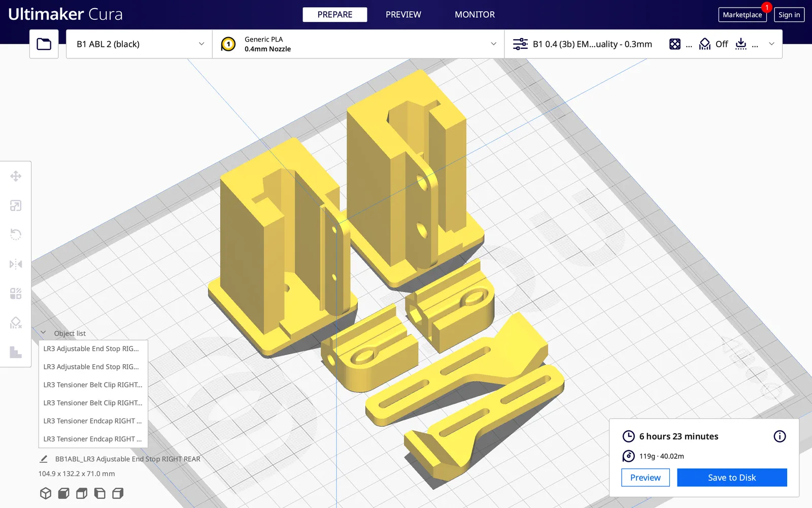Click the Save to Disk button
The height and width of the screenshot is (508, 812).
pyautogui.click(x=732, y=478)
